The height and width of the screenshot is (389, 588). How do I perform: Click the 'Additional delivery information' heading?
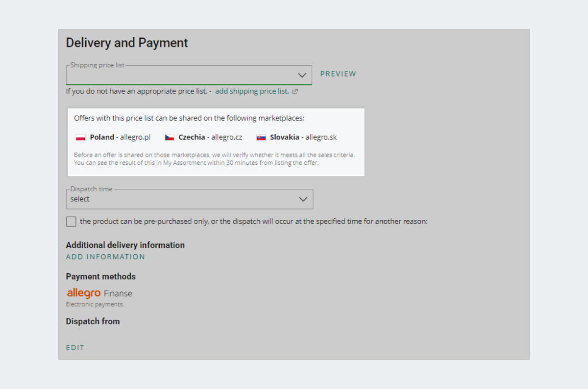point(125,245)
